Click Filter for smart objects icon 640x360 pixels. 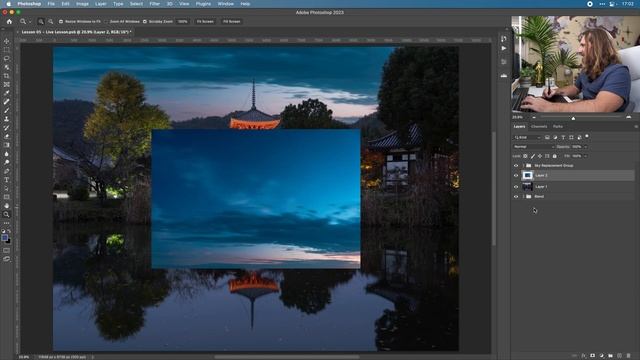click(x=579, y=137)
